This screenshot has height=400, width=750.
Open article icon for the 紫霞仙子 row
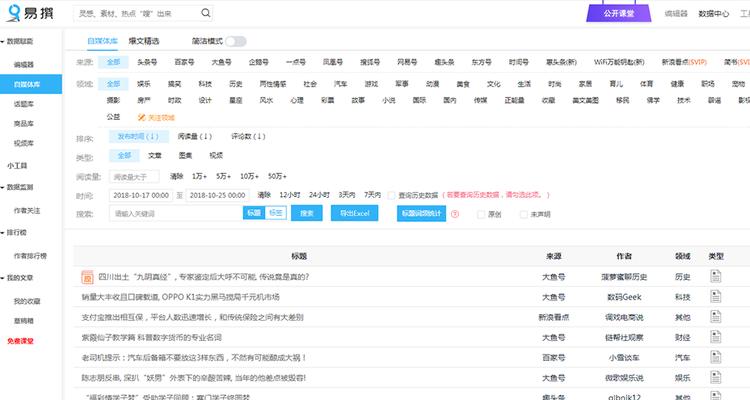(x=716, y=337)
